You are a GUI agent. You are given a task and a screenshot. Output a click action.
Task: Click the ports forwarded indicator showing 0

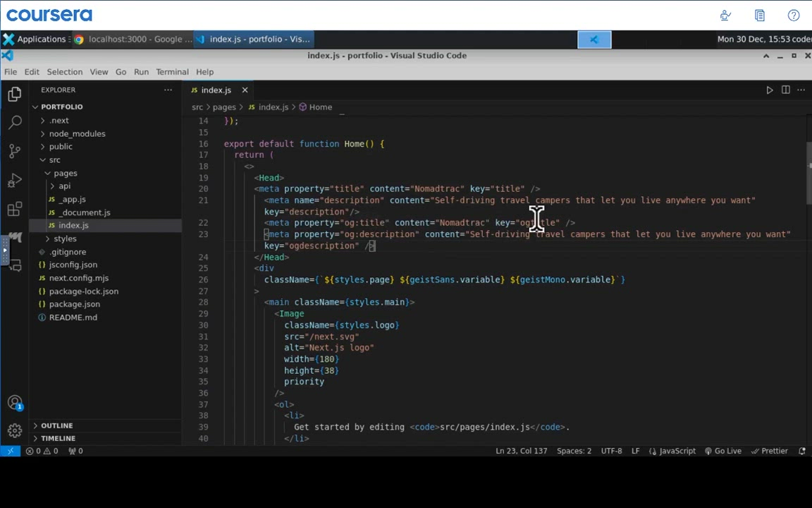[x=75, y=451]
